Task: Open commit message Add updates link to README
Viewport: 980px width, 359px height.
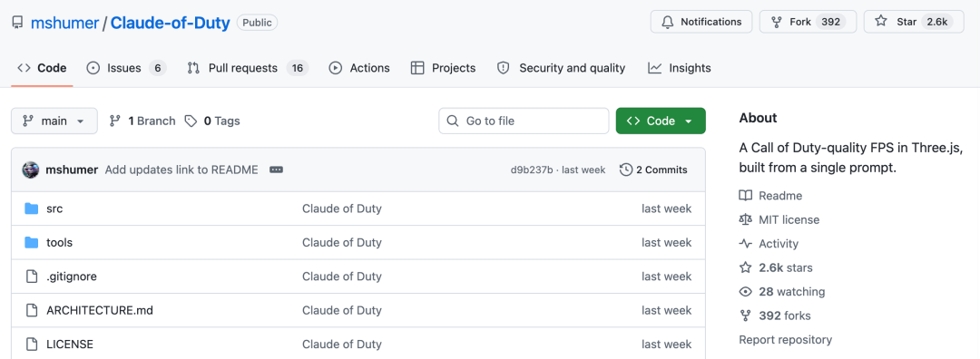Action: pos(181,170)
